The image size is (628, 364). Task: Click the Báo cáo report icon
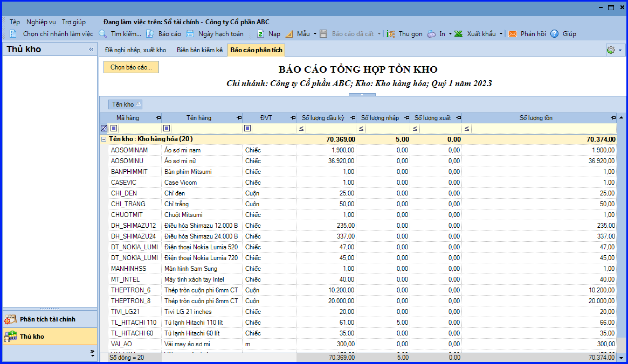pos(150,34)
